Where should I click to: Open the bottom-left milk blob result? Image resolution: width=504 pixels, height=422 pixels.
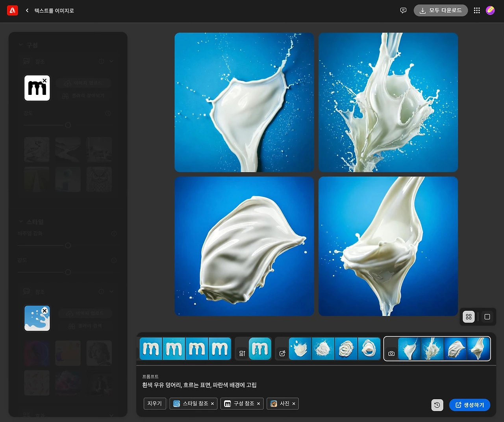(244, 246)
